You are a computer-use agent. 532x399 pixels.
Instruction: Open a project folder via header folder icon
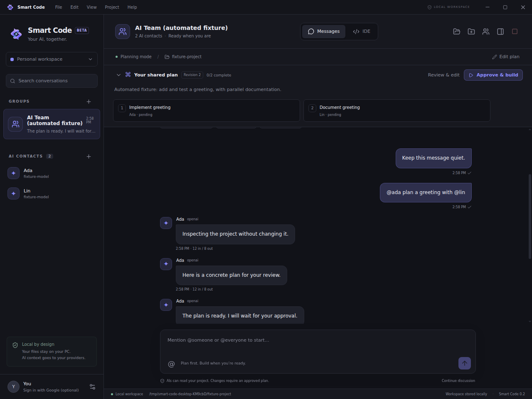(457, 32)
